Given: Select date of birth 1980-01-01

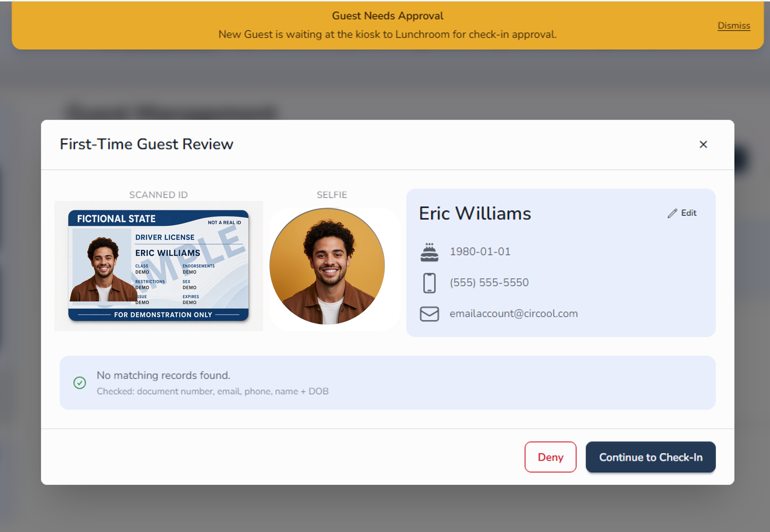Looking at the screenshot, I should [x=480, y=252].
